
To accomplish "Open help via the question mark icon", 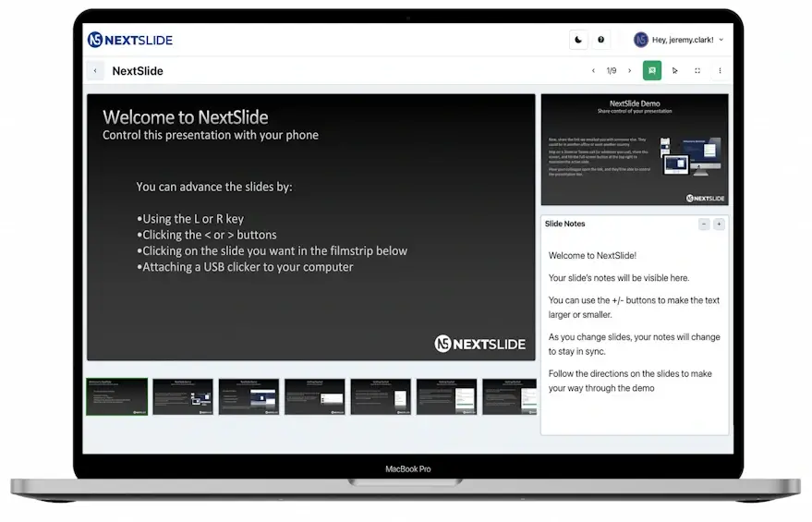I will pyautogui.click(x=600, y=40).
